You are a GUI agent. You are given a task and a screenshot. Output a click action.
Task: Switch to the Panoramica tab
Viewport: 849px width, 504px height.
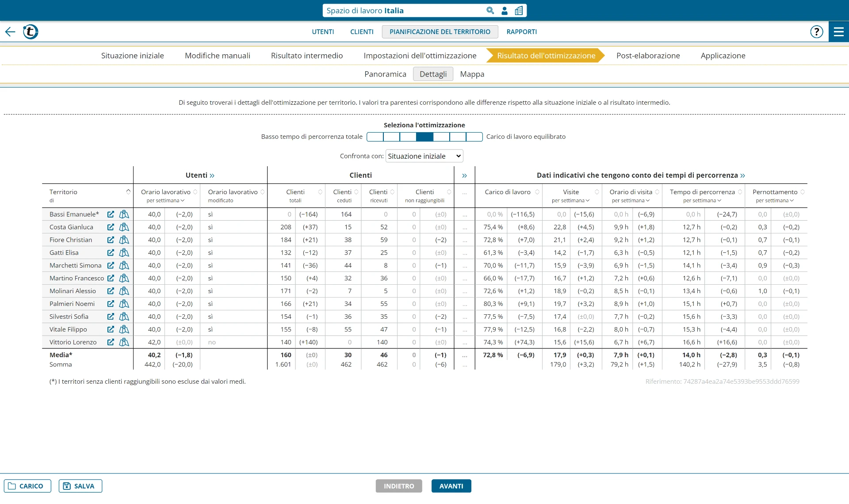385,74
